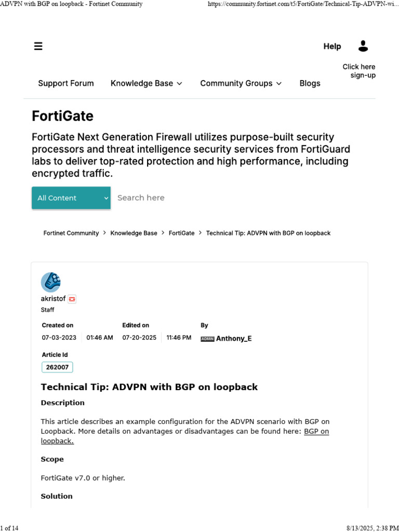399x532 pixels.
Task: Open Anthony_E's profile link
Action: 234,339
